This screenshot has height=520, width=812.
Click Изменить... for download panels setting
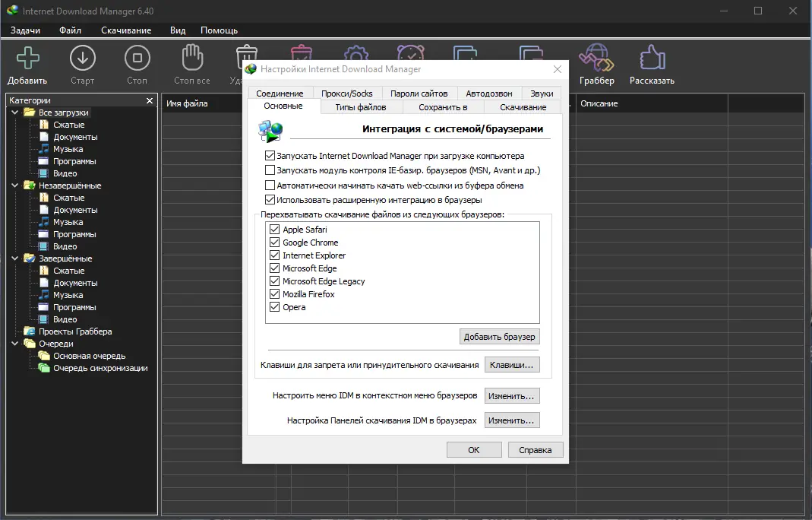tap(512, 420)
